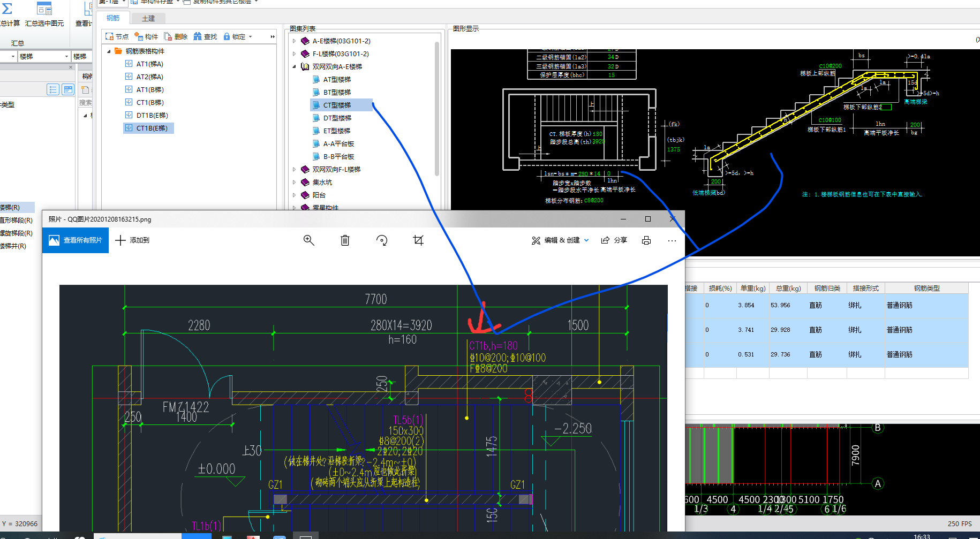The image size is (980, 539).
Task: Click the 分享 share icon in Photos
Action: click(606, 240)
